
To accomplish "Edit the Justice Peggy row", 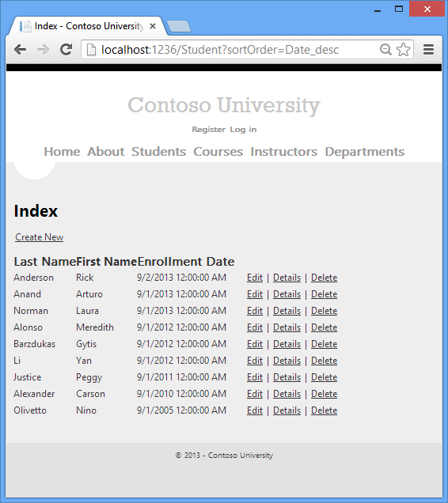I will pos(255,377).
